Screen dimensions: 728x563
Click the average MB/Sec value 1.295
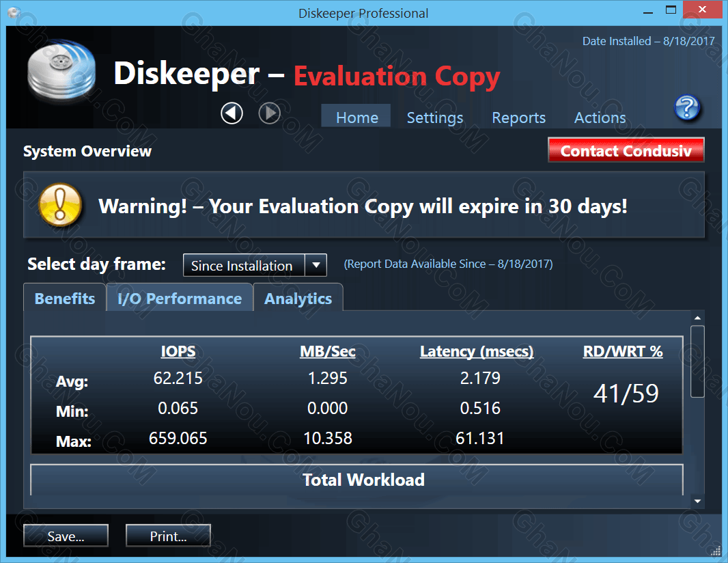[327, 378]
